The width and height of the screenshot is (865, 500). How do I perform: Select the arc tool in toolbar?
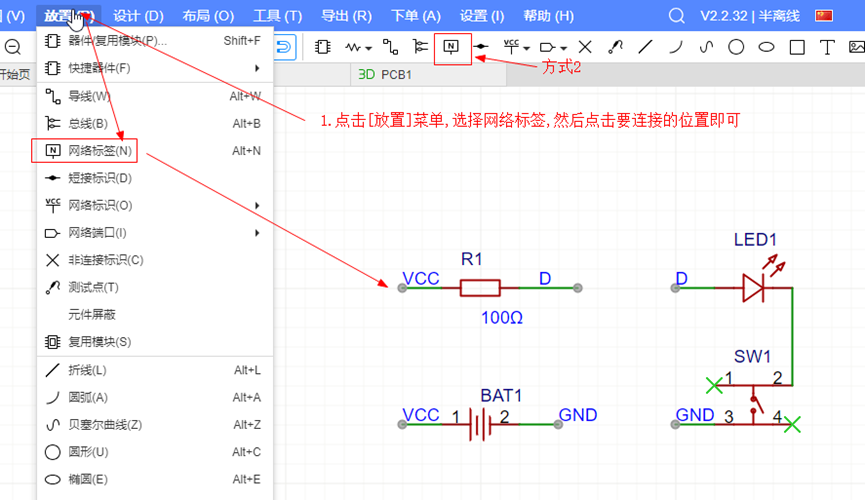click(675, 47)
